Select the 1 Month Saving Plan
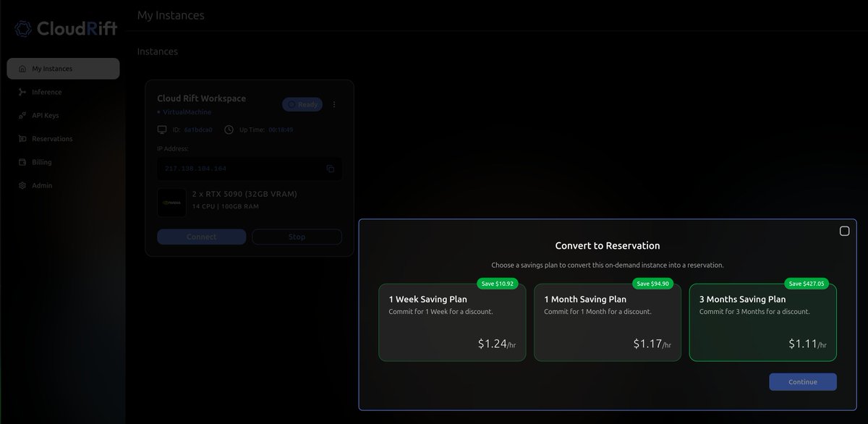 pos(608,322)
